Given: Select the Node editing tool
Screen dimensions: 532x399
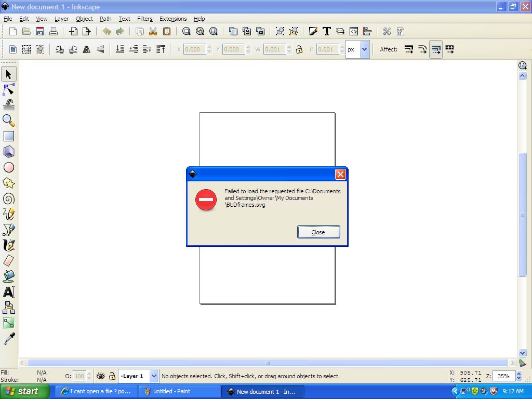Looking at the screenshot, I should click(8, 89).
